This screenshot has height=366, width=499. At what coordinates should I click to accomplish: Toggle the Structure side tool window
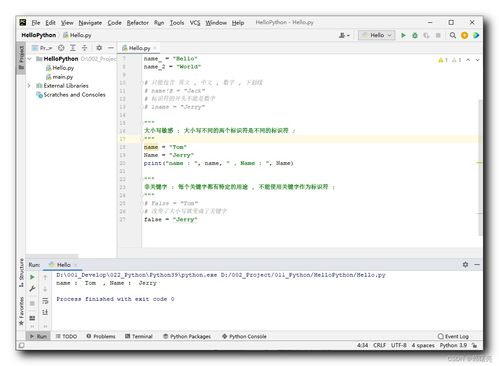click(x=21, y=273)
